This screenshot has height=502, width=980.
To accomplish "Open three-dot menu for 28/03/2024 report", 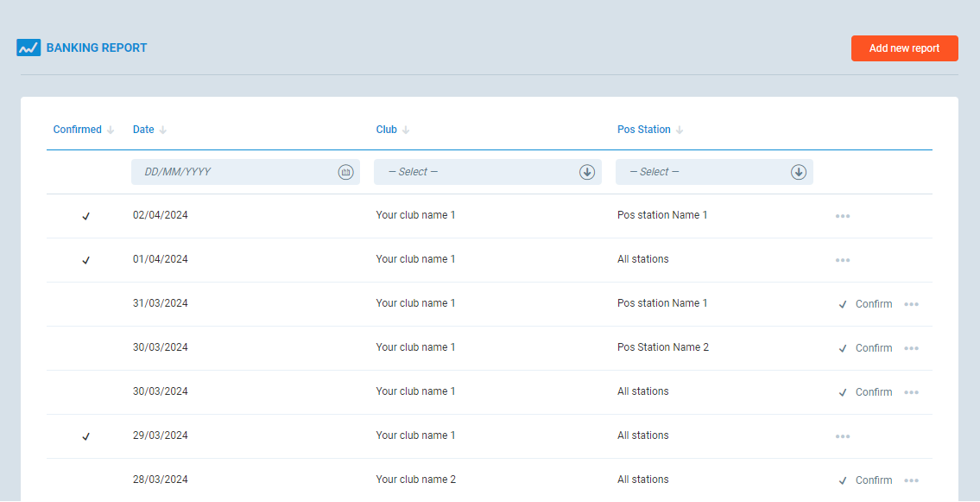I will (911, 480).
